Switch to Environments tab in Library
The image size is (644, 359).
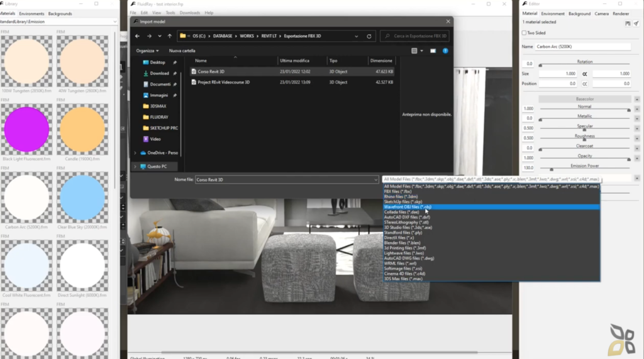pyautogui.click(x=31, y=14)
